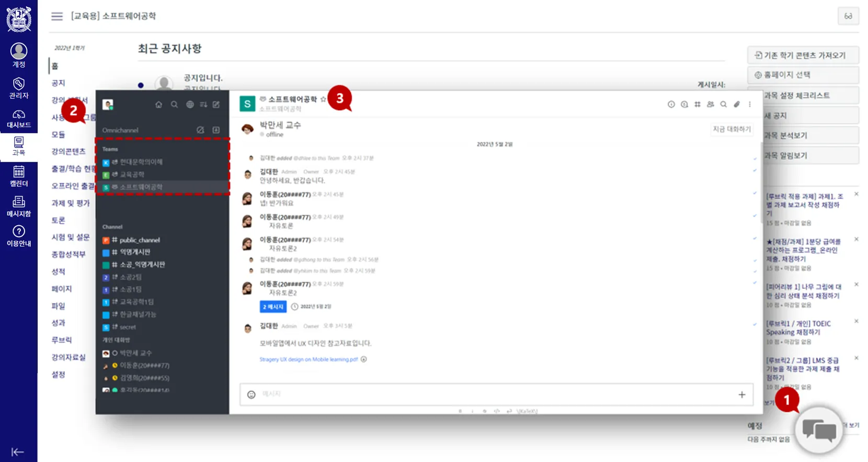This screenshot has width=868, height=462.
Task: Open team channels hash icon in header
Action: click(697, 104)
